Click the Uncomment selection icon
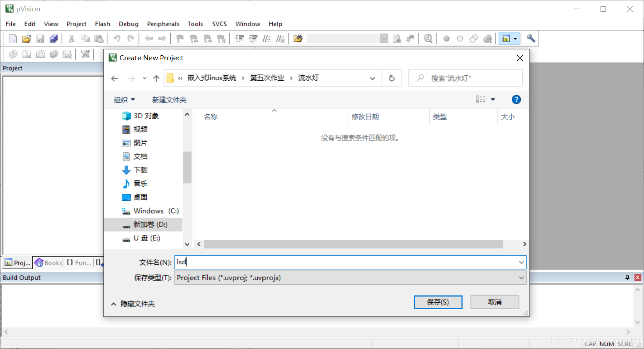Viewport: 644px width, 349px height. click(280, 39)
